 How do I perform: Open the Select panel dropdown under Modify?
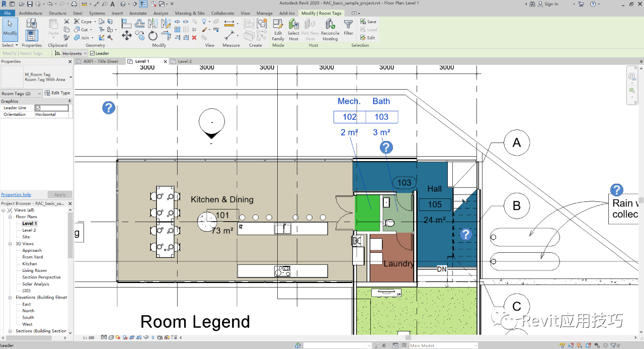coord(10,45)
